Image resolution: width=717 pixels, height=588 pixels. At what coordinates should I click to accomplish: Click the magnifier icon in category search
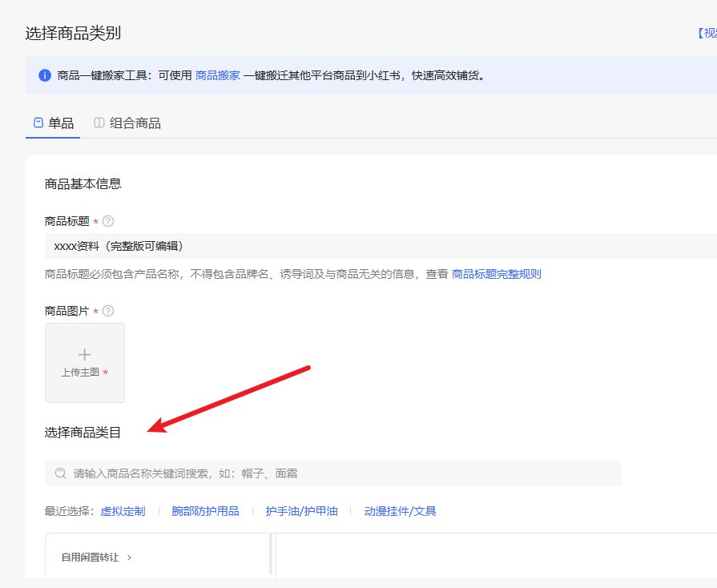61,473
